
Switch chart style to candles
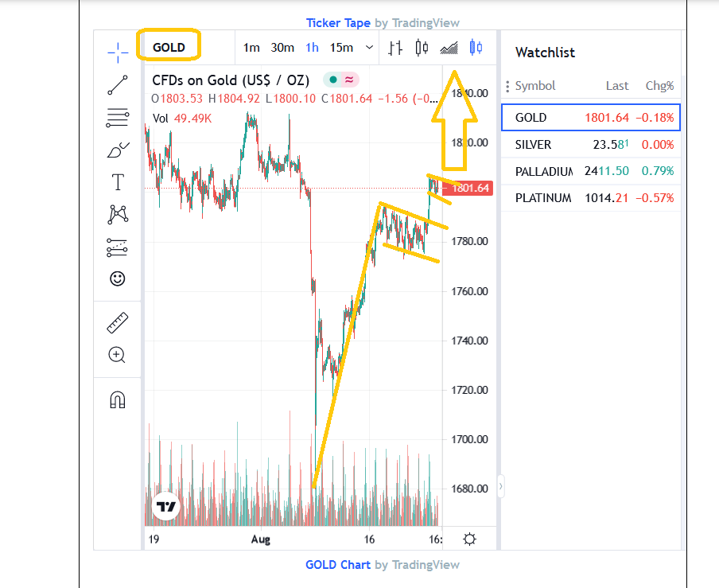(422, 48)
